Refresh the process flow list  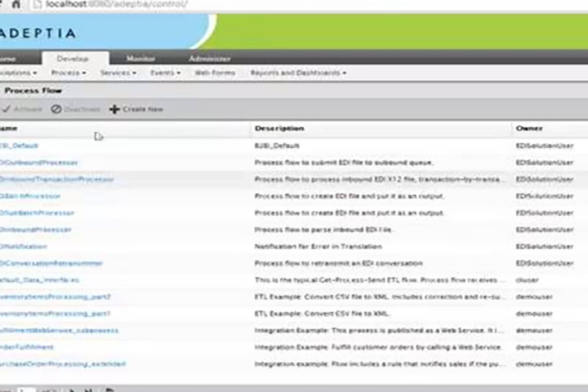click(x=109, y=390)
